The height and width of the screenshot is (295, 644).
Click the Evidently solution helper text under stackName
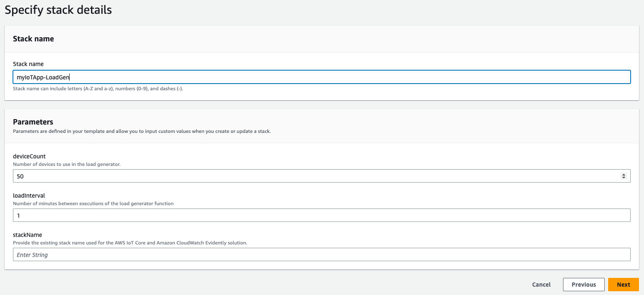[x=129, y=242]
